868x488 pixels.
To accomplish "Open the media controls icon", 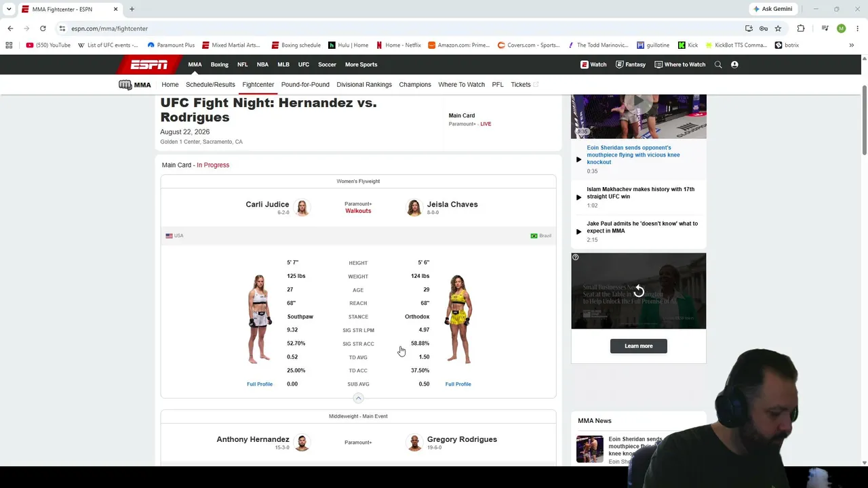I will pos(825,28).
